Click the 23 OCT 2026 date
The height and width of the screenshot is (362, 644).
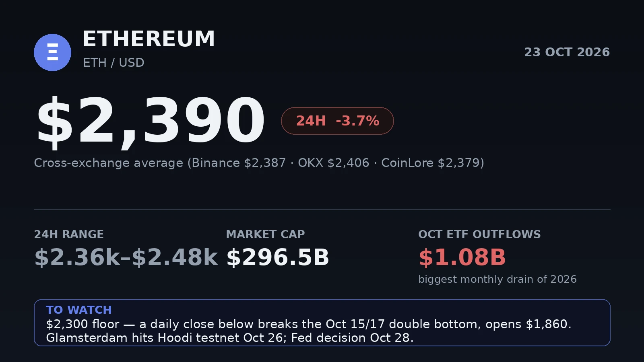567,52
